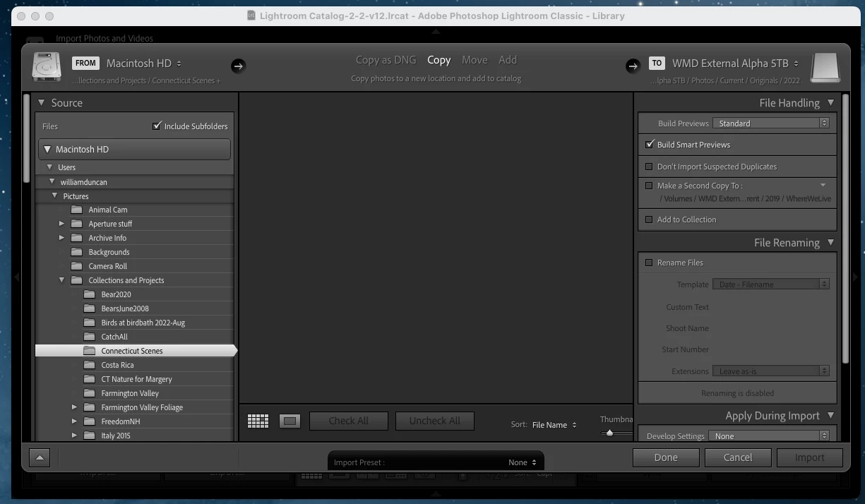Open the Develop Settings dropdown
This screenshot has height=504, width=865.
(769, 436)
